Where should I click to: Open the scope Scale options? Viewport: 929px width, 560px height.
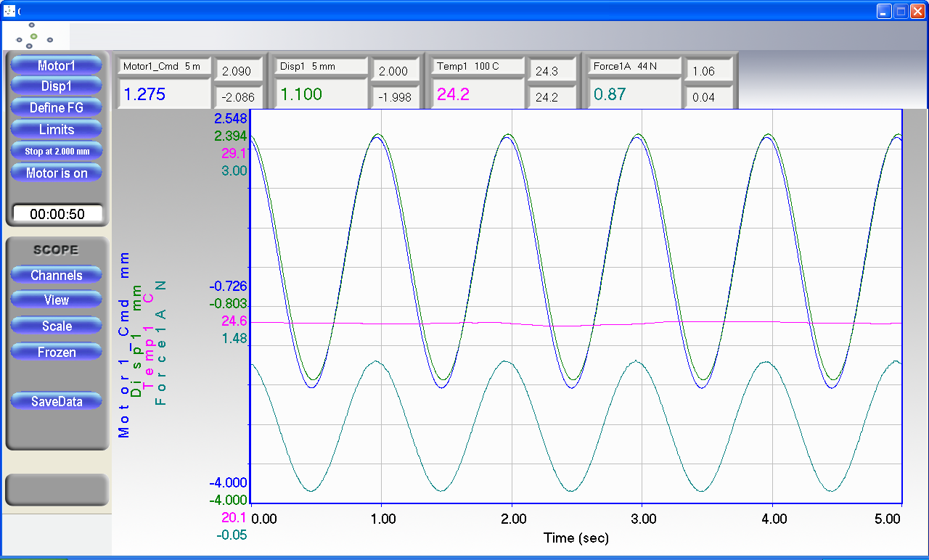(x=57, y=326)
